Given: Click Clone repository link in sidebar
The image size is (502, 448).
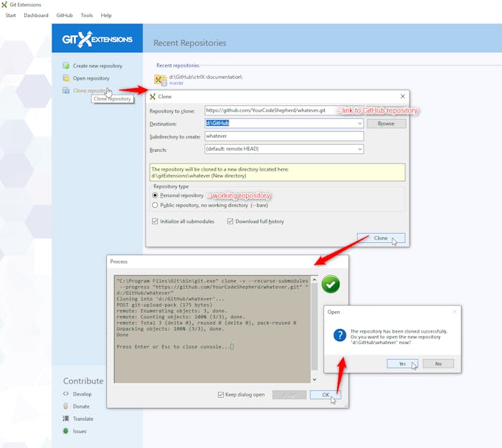Looking at the screenshot, I should (90, 90).
